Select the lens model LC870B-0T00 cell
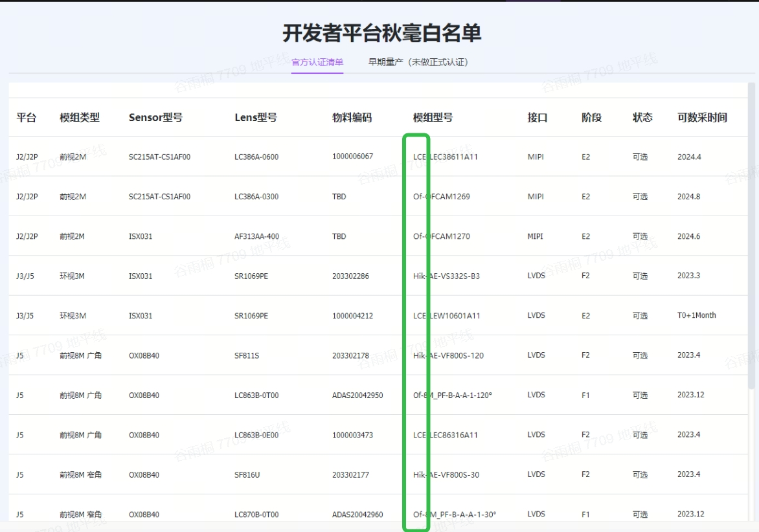The image size is (759, 532). click(256, 515)
